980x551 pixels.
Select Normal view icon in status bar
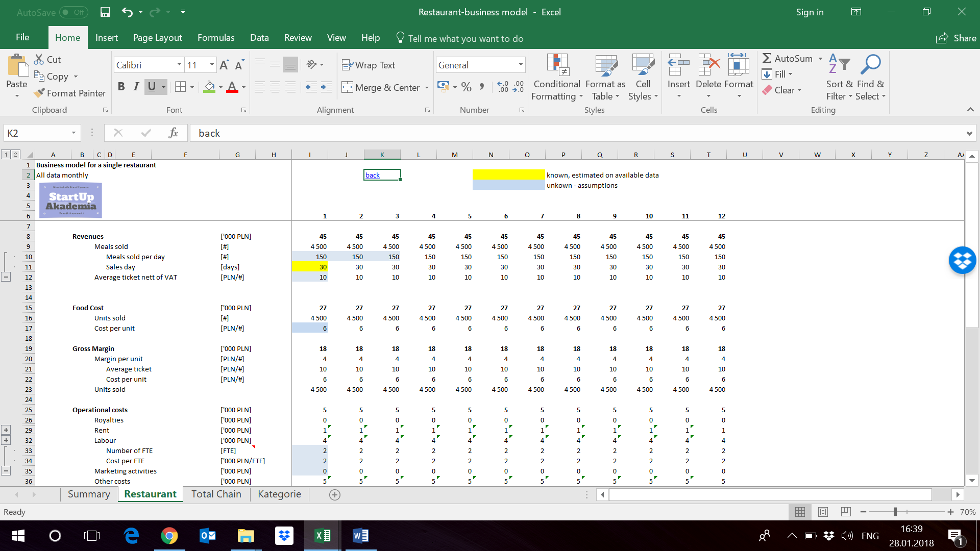800,512
